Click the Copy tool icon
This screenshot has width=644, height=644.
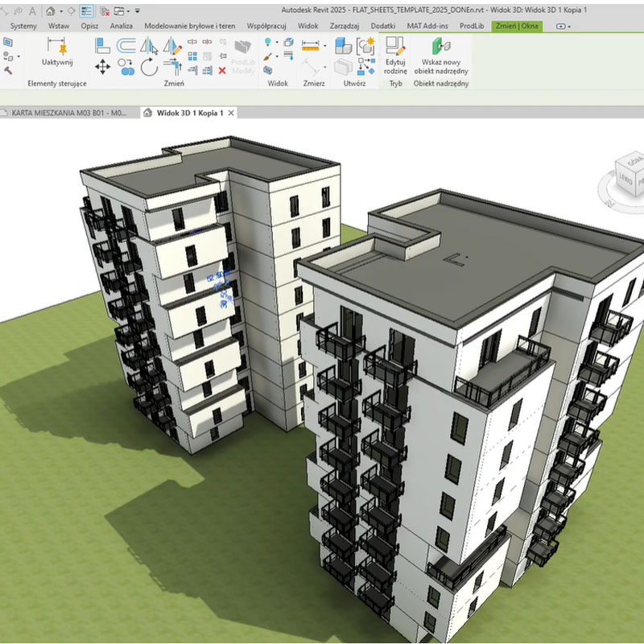click(x=126, y=68)
